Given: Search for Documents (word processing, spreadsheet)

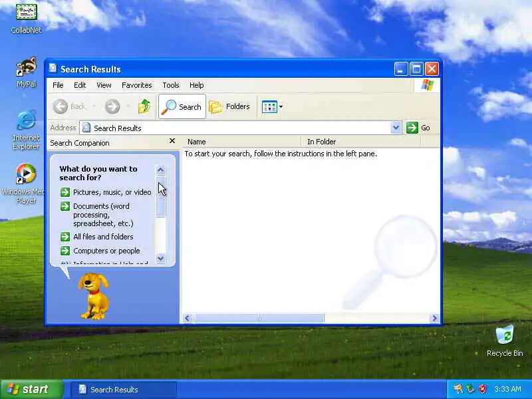Looking at the screenshot, I should click(x=104, y=215).
